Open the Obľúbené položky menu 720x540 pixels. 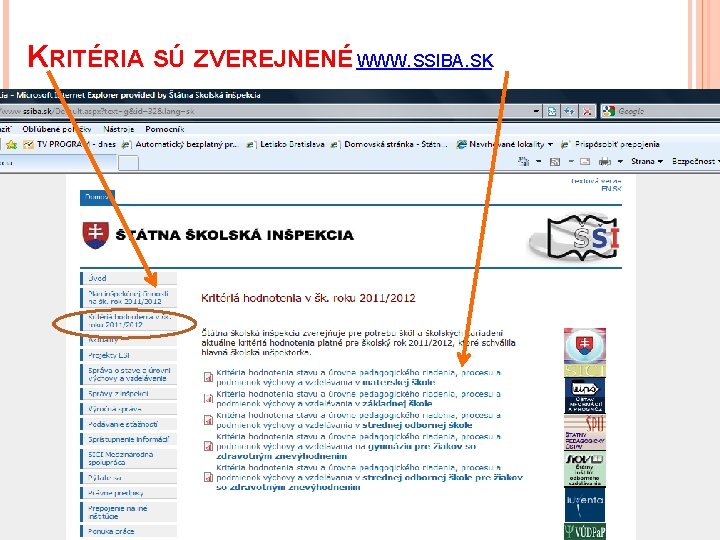pos(56,129)
